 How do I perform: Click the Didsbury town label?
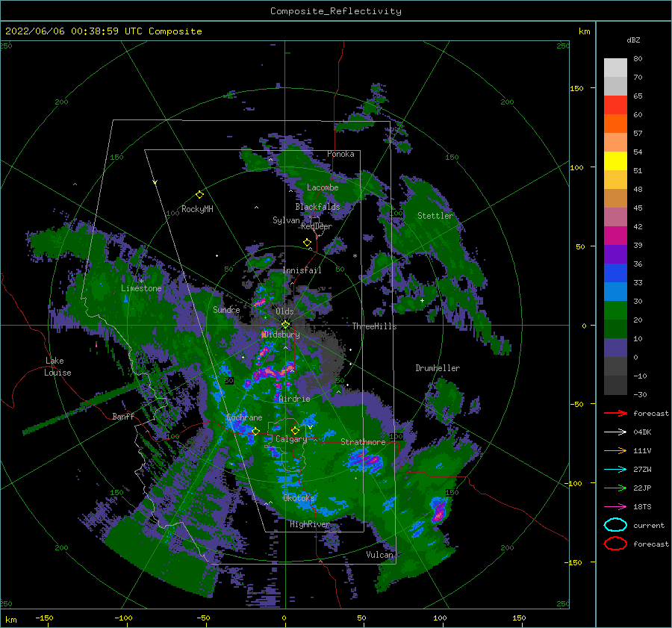click(x=281, y=335)
